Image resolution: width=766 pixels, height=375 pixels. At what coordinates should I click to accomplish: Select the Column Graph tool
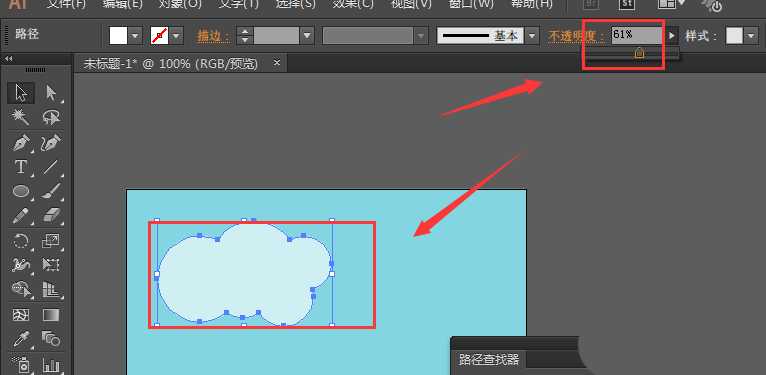[x=51, y=364]
